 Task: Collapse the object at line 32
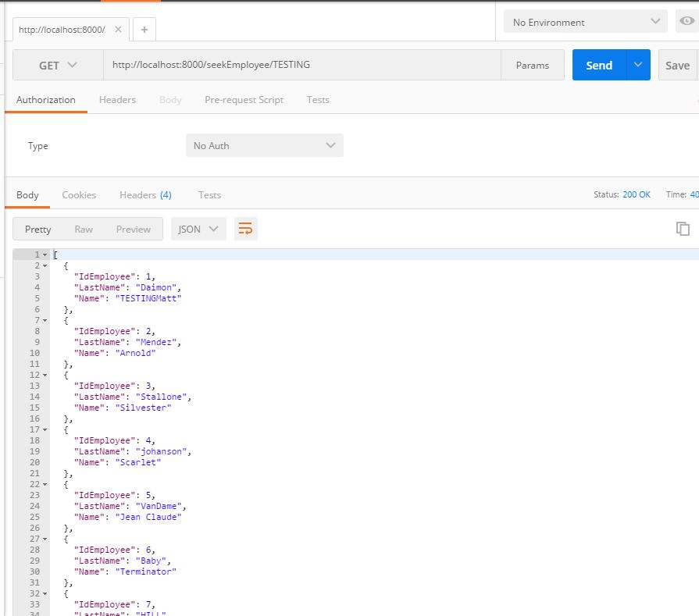[x=45, y=594]
